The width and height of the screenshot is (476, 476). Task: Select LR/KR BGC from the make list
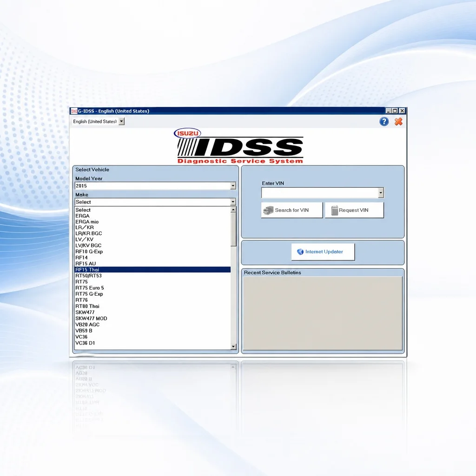(x=152, y=233)
